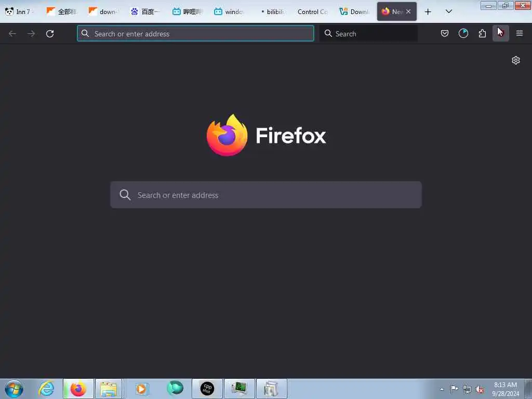Click the magnifier in the toolbar Search box
Viewport: 532px width, 399px height.
[x=328, y=33]
